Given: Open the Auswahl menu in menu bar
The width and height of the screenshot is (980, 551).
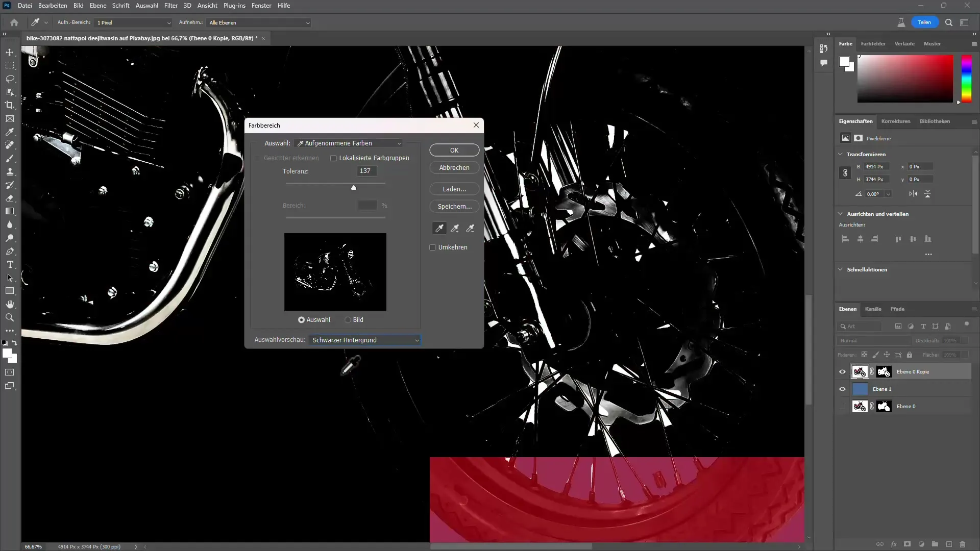Looking at the screenshot, I should (x=146, y=6).
